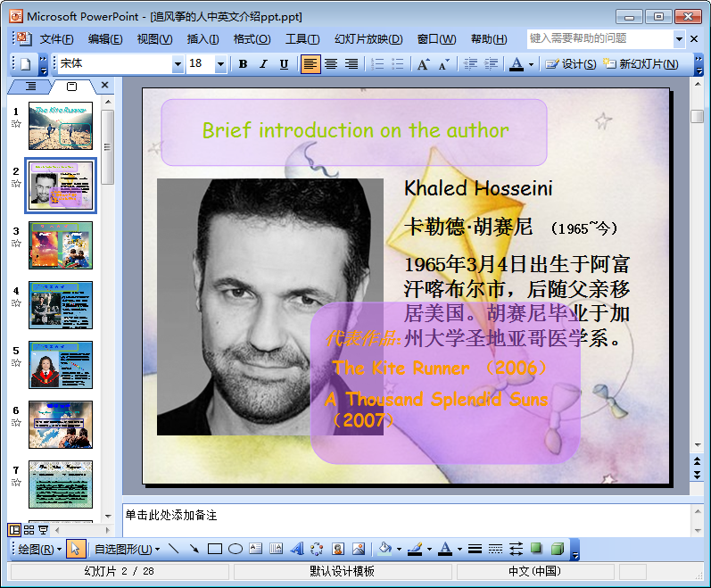Insert a vertical text box
This screenshot has width=711, height=588.
click(277, 549)
